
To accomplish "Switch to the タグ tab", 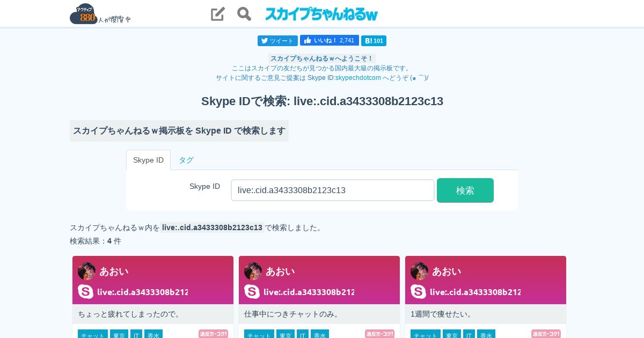I will [186, 160].
